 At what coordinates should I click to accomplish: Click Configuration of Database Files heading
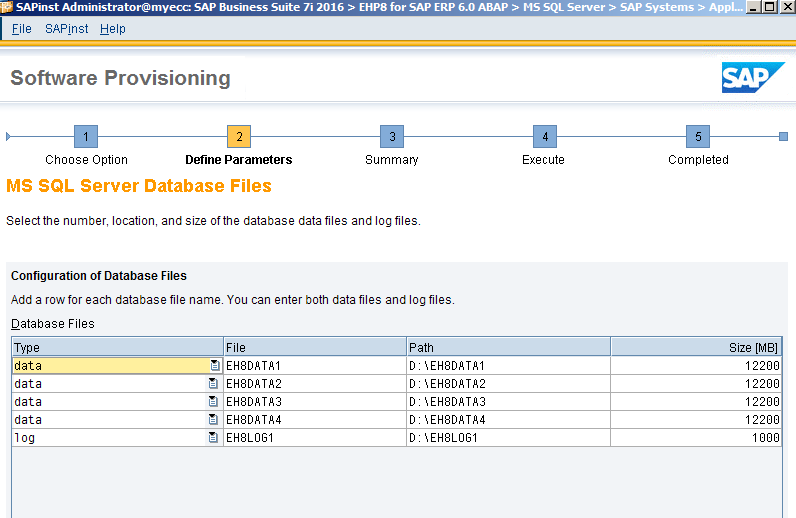click(x=99, y=276)
